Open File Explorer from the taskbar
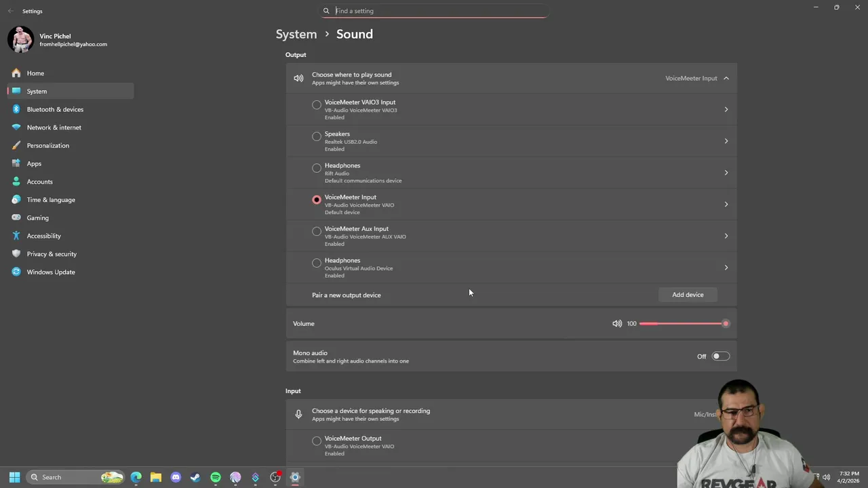This screenshot has height=488, width=868. (156, 477)
